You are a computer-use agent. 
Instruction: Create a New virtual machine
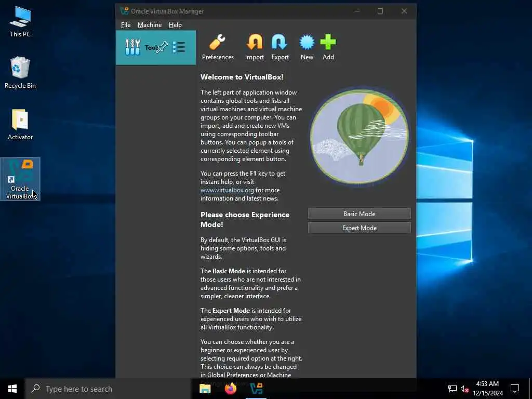[x=307, y=47]
